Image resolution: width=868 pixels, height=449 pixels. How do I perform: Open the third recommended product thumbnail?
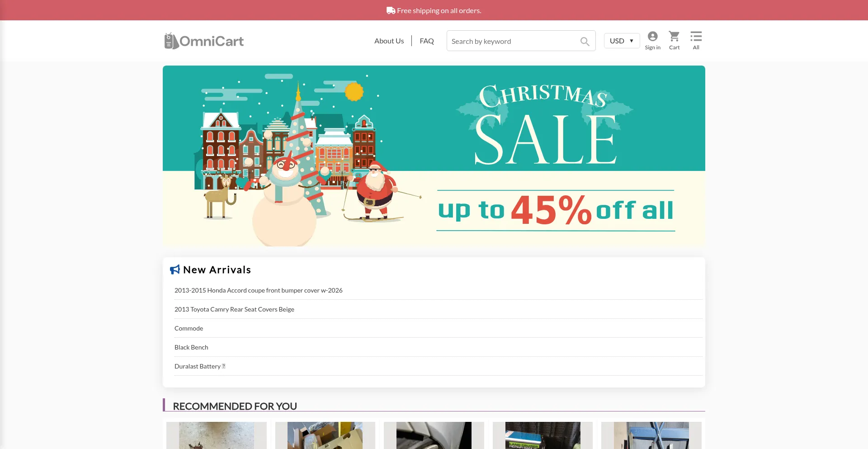tap(434, 435)
